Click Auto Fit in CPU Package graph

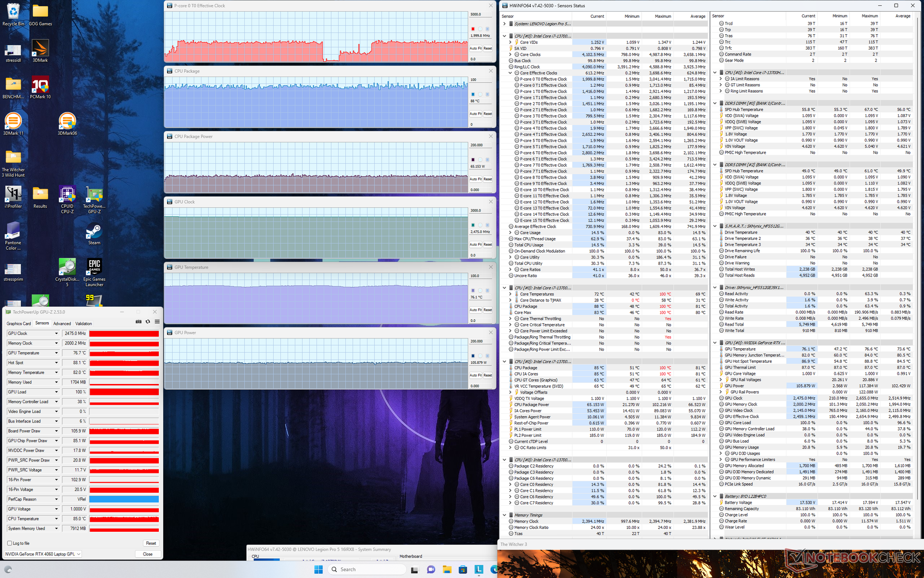[x=475, y=114]
